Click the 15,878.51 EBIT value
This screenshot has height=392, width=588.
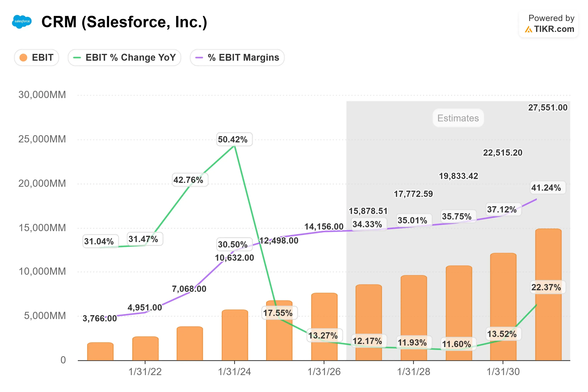pyautogui.click(x=368, y=211)
